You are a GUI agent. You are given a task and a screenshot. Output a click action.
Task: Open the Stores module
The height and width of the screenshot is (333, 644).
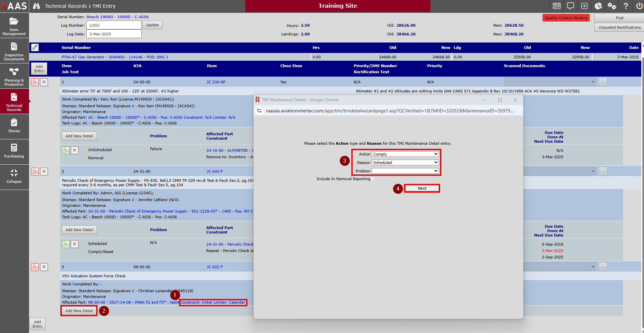pos(14,126)
